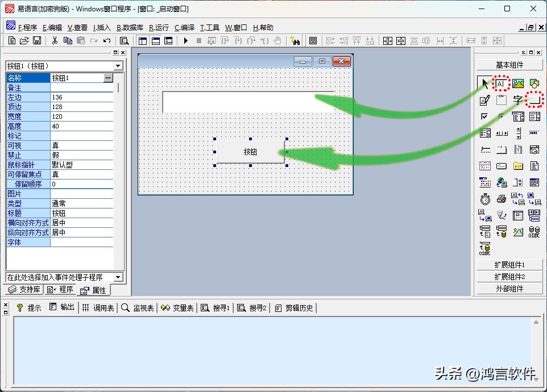Select the checkbox component in palette

point(484,117)
